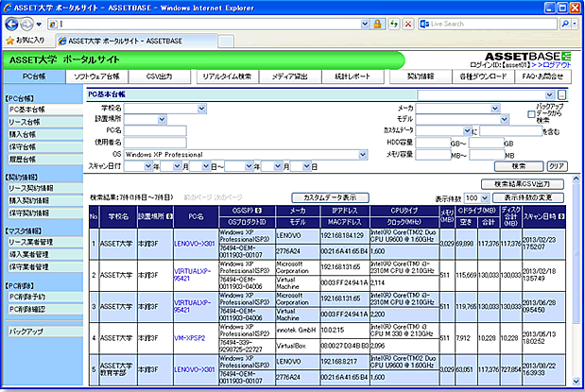The image size is (585, 392).
Task: Click the scrollbar down arrow at bottom right
Action: [576, 382]
